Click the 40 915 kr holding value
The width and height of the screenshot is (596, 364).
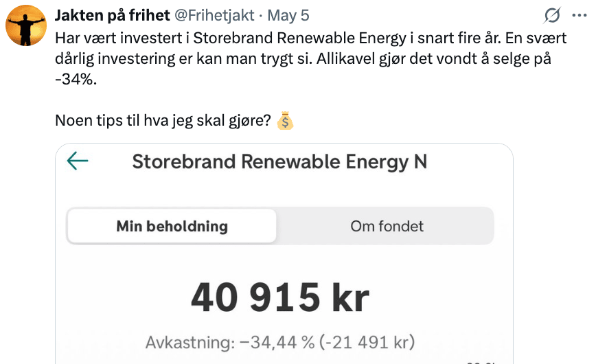[280, 297]
